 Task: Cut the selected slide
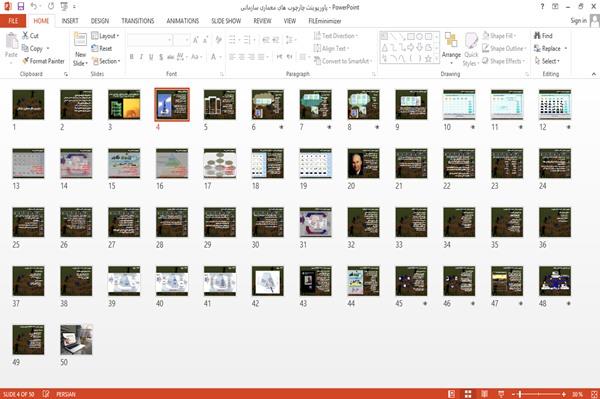[x=30, y=36]
